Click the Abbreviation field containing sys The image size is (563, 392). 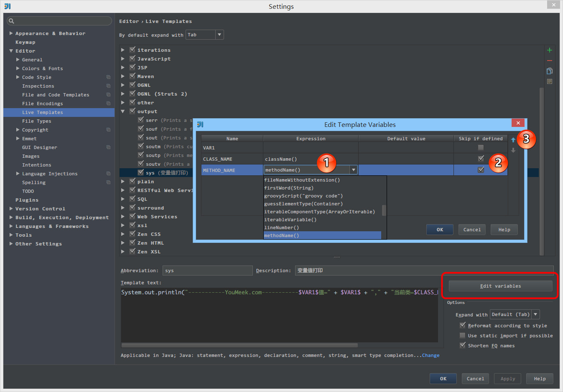point(207,271)
